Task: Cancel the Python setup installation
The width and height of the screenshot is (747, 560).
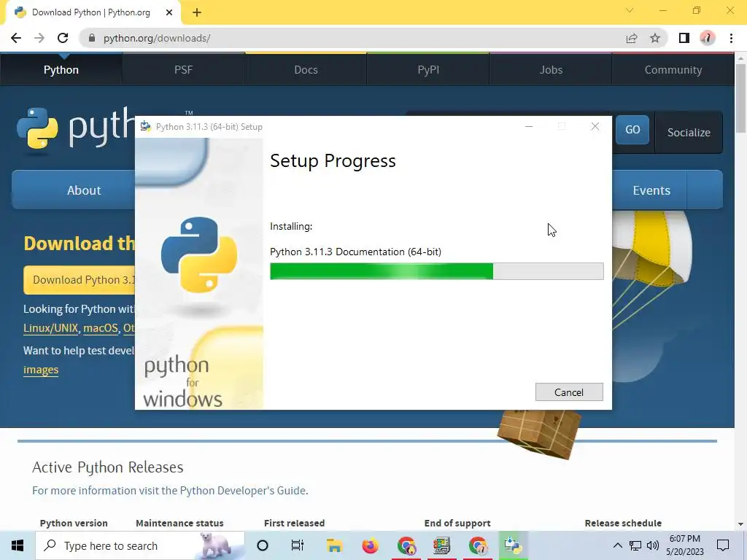Action: [x=569, y=392]
